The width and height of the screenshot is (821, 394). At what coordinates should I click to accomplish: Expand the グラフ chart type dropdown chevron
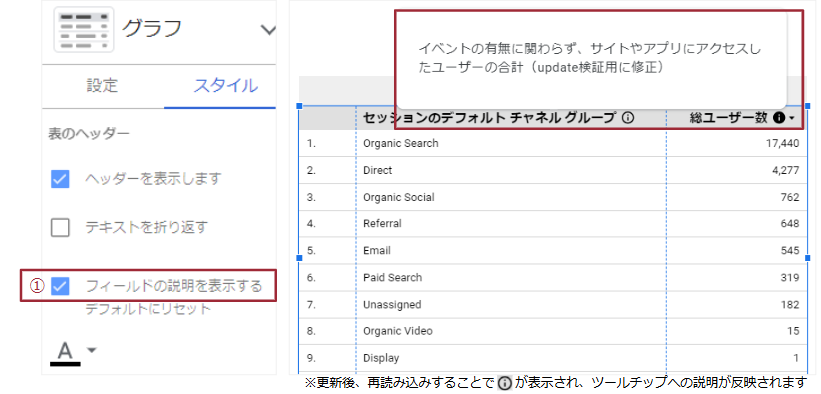click(269, 30)
